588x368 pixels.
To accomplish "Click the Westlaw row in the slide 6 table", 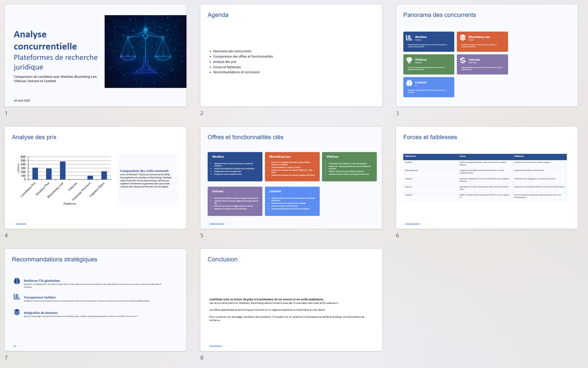I will tap(485, 163).
